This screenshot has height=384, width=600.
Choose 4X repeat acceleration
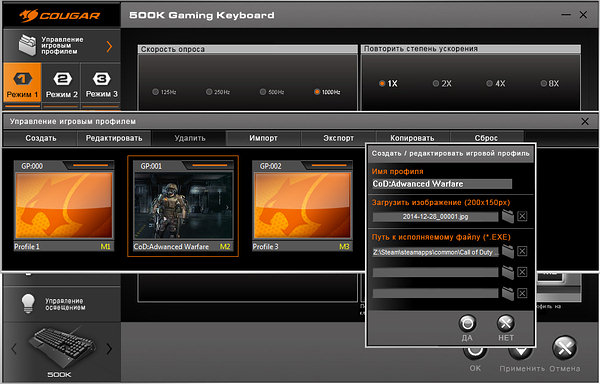(489, 83)
